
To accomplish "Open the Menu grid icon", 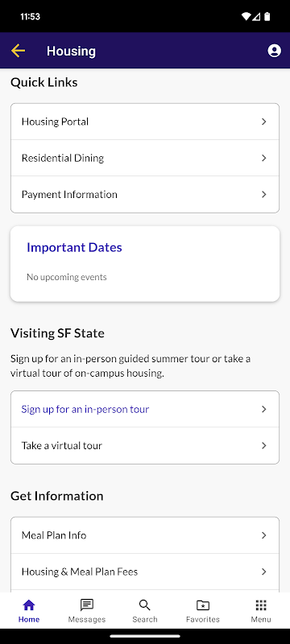I will [261, 605].
